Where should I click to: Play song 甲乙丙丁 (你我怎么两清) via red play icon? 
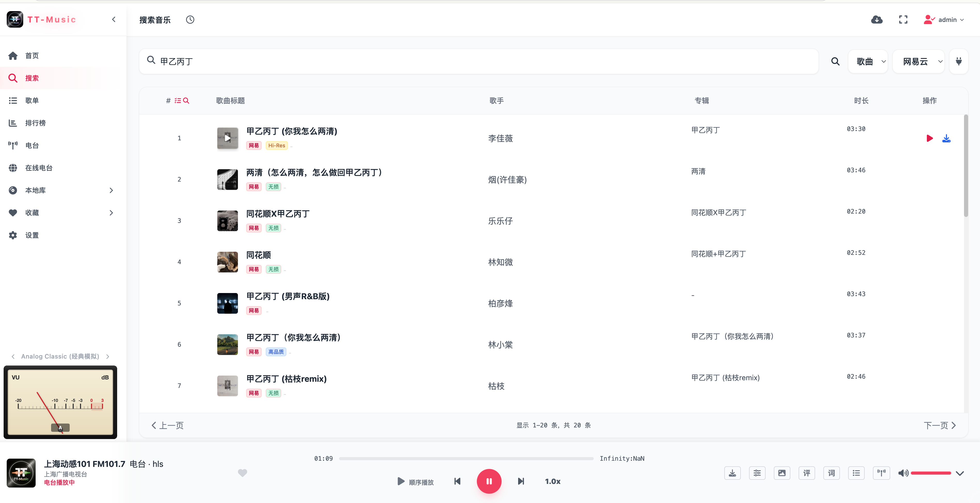929,139
